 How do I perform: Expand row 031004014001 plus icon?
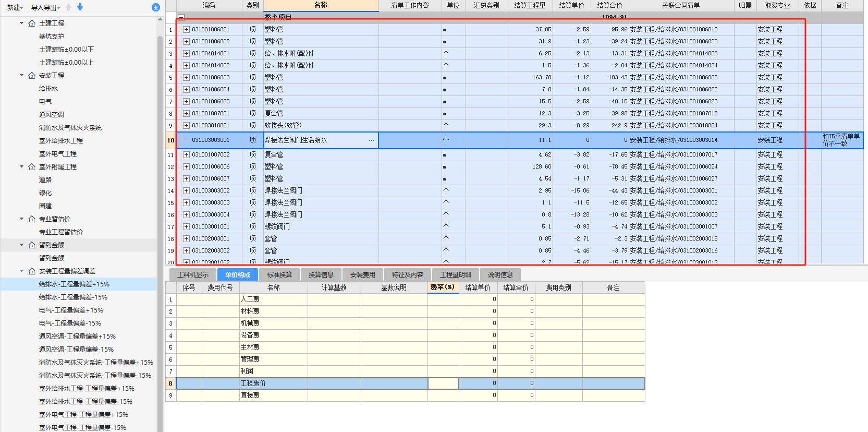[x=186, y=53]
